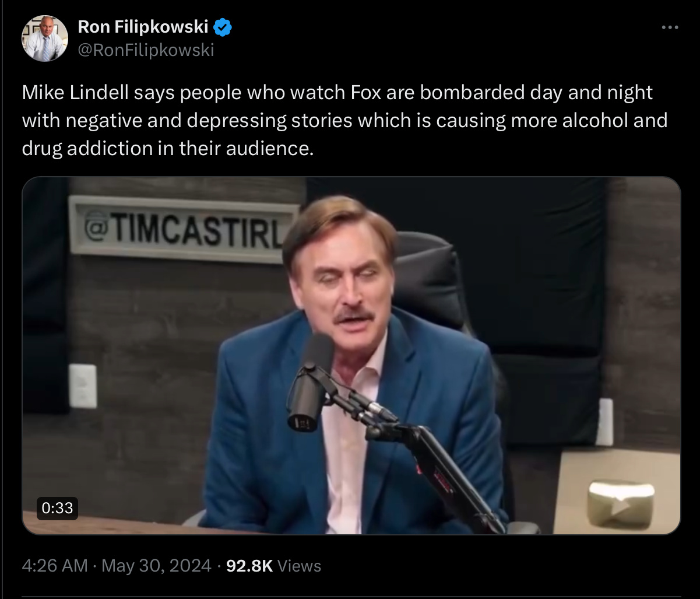Open Ron Filipkowski's profile avatar

pos(45,38)
